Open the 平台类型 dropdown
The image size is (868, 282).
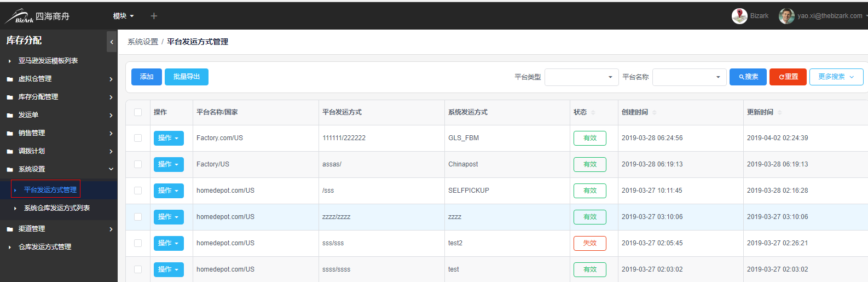point(582,77)
